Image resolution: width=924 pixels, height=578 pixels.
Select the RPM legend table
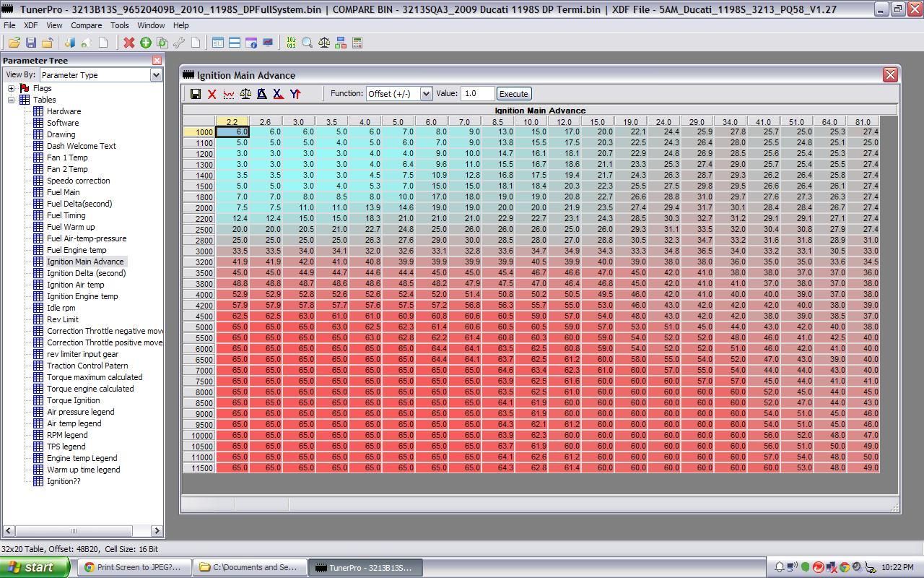coord(67,435)
